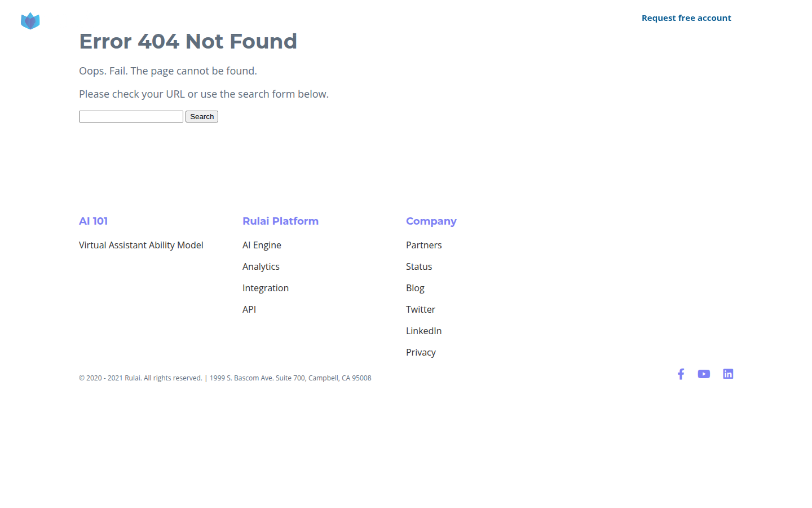Select the Company footer heading
The image size is (812, 508).
[x=431, y=221]
